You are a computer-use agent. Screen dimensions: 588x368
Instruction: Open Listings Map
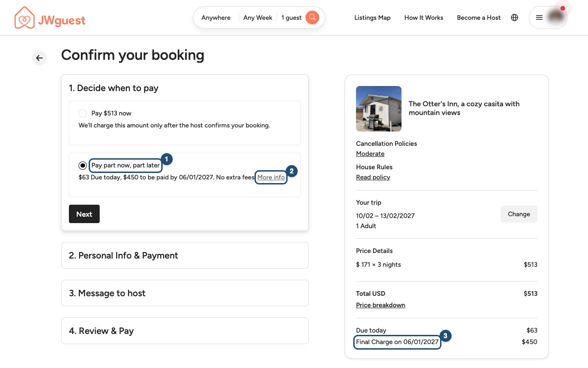[x=373, y=17]
